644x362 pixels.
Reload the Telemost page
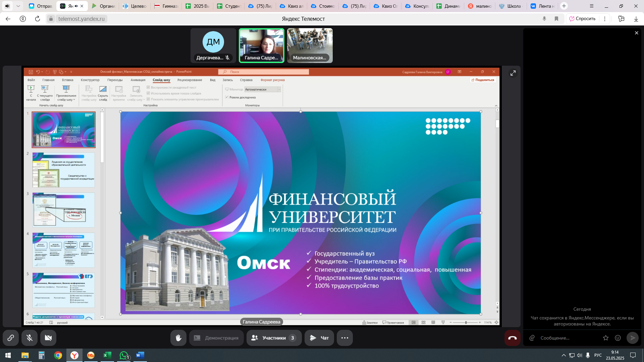point(38,19)
